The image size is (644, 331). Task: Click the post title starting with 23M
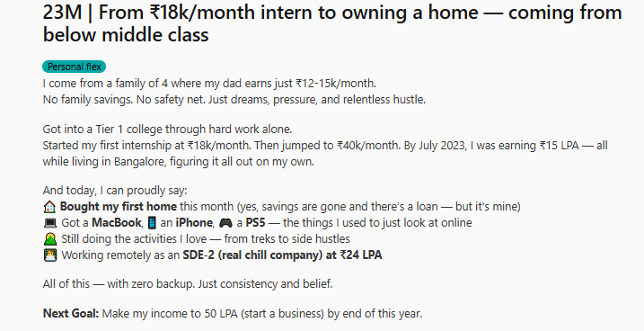332,23
